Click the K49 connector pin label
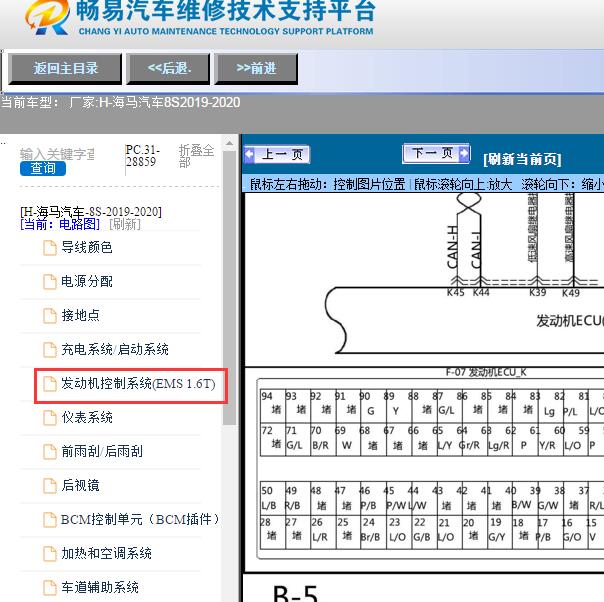 coord(570,293)
